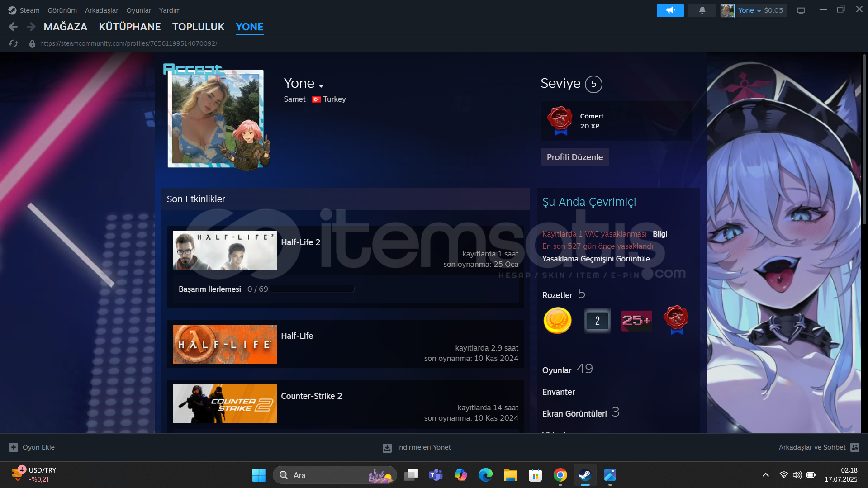The image size is (868, 488).
Task: Click the account avatar in top bar
Action: click(x=728, y=10)
